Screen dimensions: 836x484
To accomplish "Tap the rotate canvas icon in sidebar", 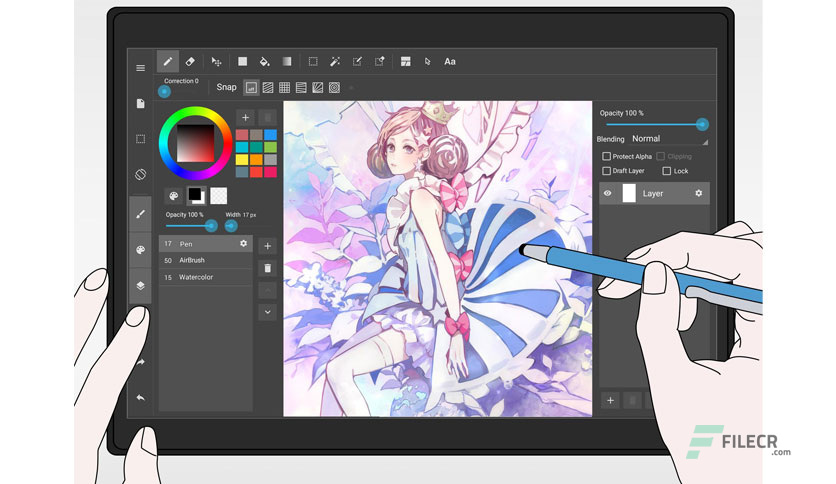I will point(140,174).
